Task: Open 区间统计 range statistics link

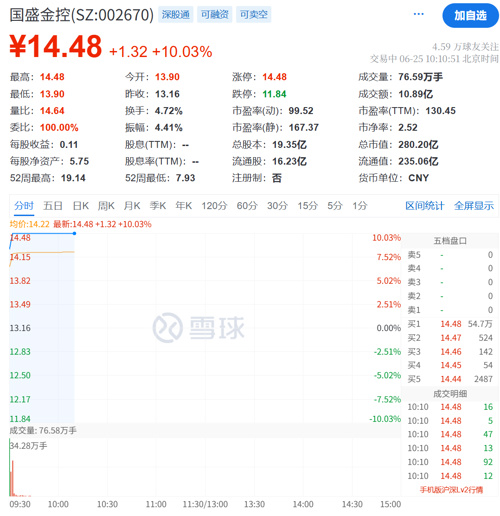Action: click(x=425, y=206)
